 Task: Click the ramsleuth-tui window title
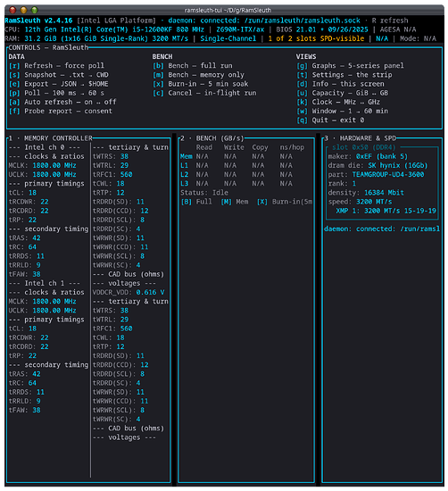[228, 11]
